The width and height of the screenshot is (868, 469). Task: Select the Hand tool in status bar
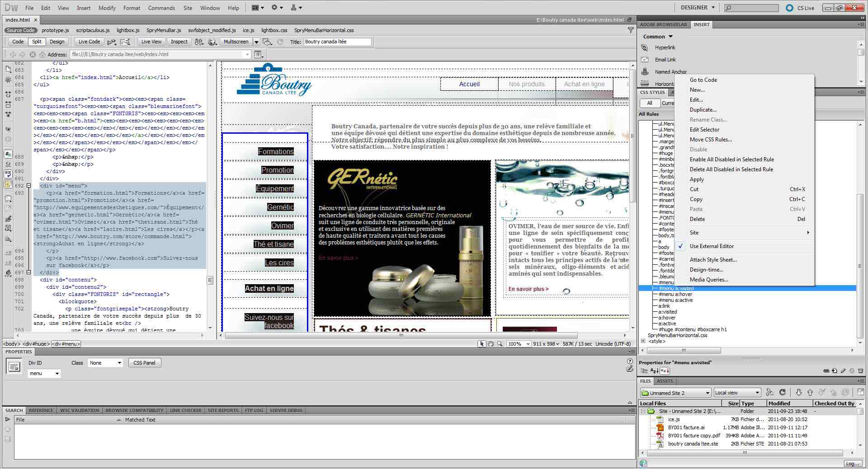pyautogui.click(x=491, y=344)
